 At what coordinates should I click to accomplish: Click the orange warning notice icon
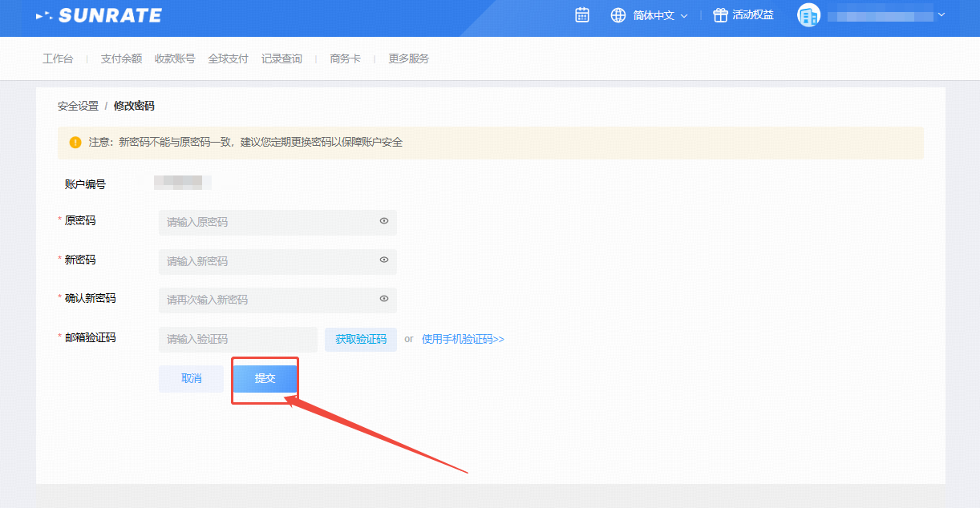point(75,143)
